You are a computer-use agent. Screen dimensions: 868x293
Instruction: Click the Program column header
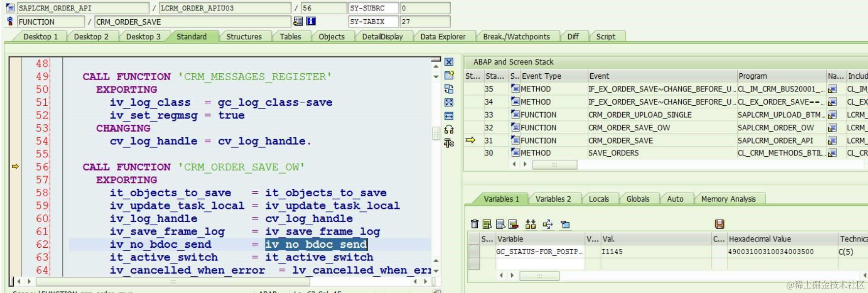point(781,76)
